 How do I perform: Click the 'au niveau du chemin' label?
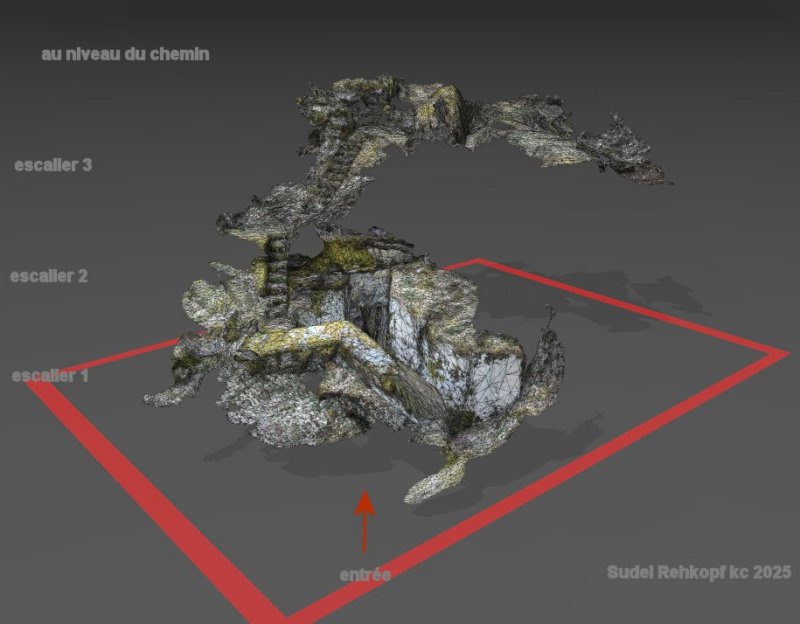click(125, 54)
